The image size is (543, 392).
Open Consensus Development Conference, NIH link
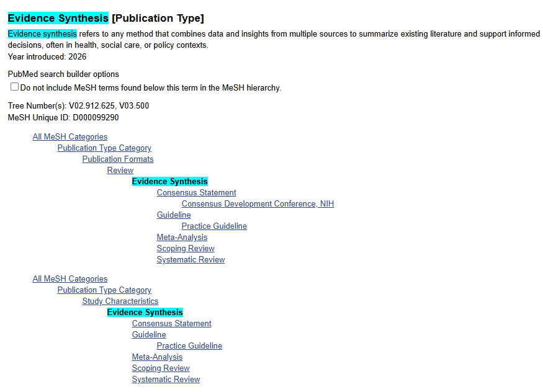[x=258, y=204]
